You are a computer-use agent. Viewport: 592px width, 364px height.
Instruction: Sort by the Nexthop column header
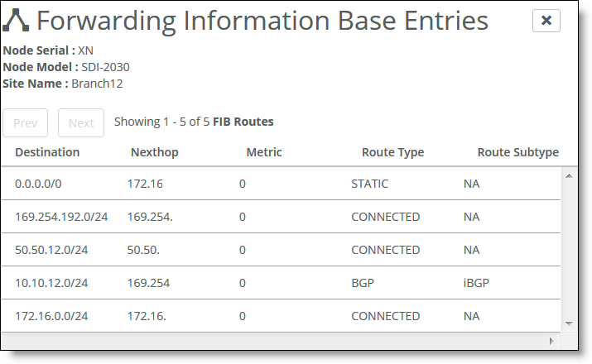[x=155, y=152]
